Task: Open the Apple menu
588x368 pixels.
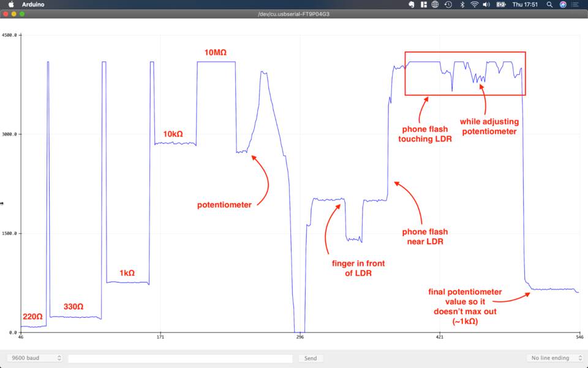Action: (11, 4)
